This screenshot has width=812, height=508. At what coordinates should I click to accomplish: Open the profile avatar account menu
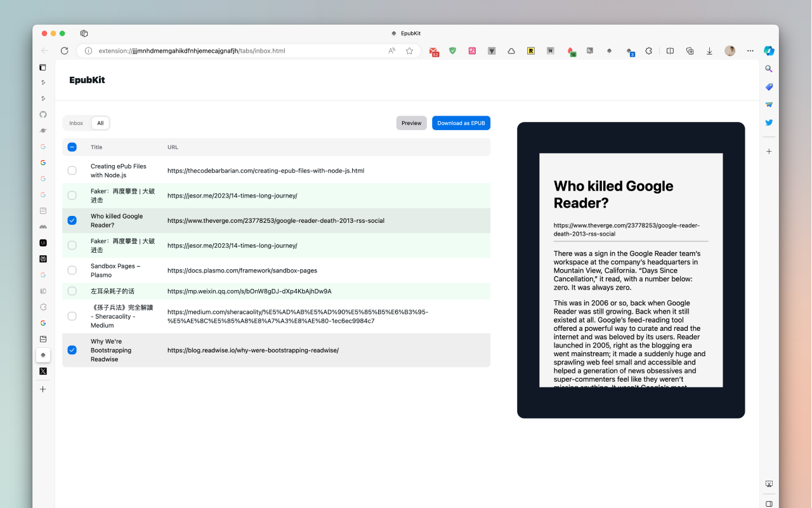click(730, 50)
